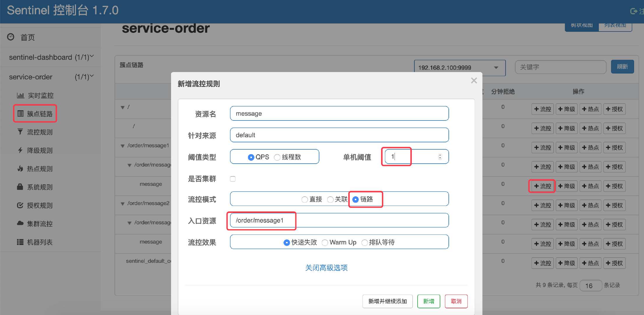
Task: Click into the 入口资源 input field
Action: 339,220
